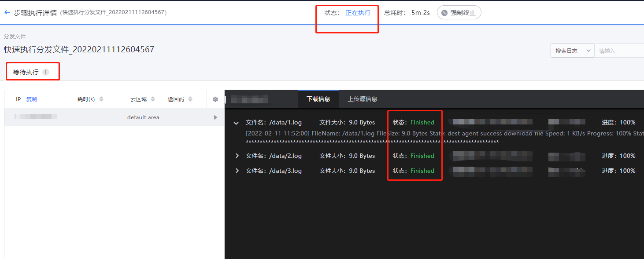The width and height of the screenshot is (644, 259).
Task: Click 分发文件 breadcrumb label
Action: pos(15,36)
